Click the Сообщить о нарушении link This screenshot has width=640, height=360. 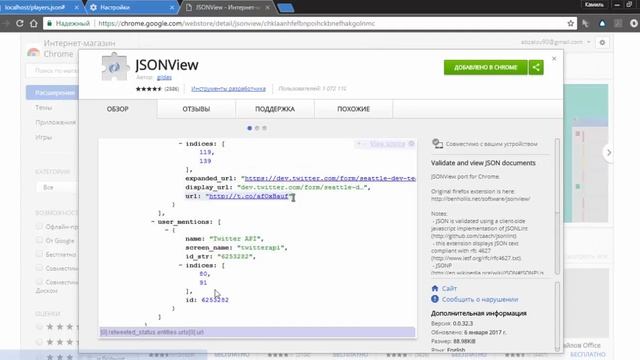480,299
